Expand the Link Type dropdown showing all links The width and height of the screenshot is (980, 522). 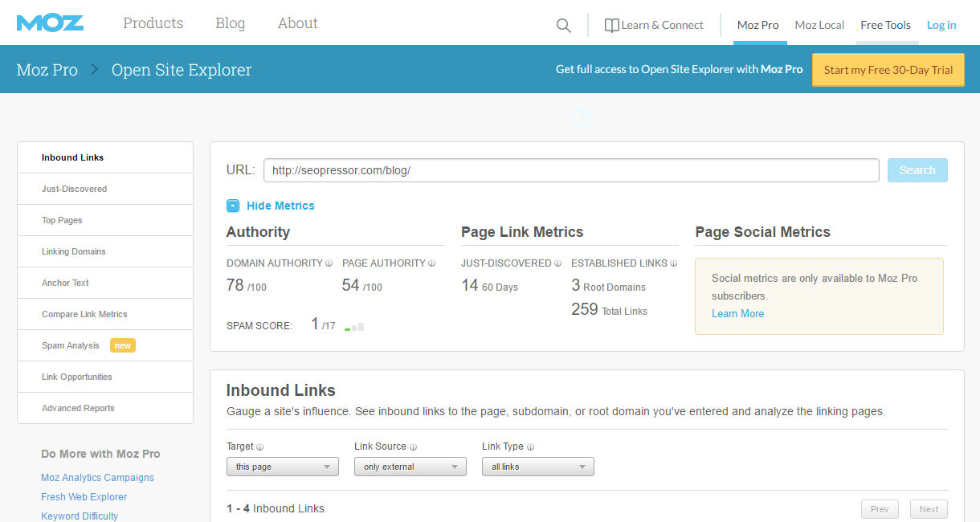click(537, 466)
